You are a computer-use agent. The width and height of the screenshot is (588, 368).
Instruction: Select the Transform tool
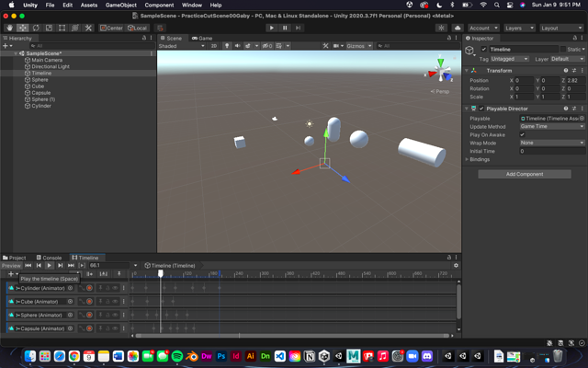click(x=75, y=28)
